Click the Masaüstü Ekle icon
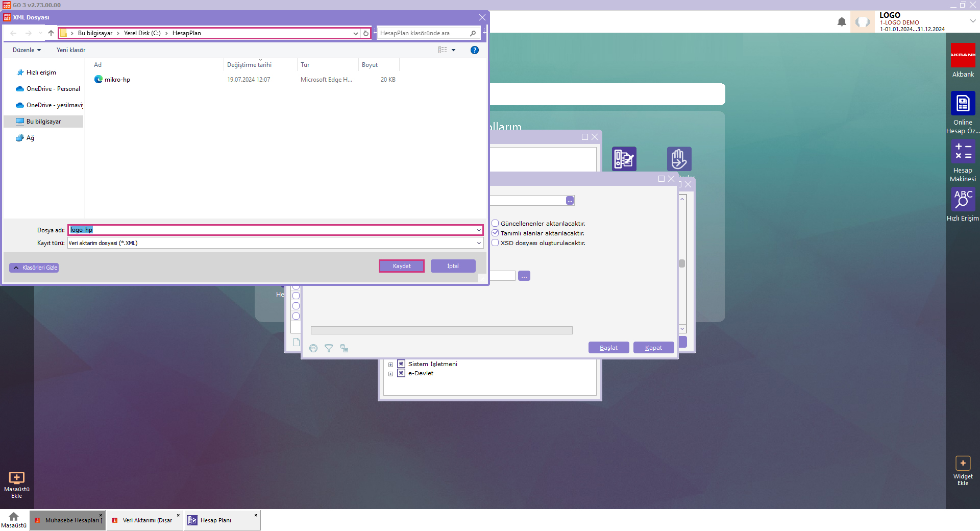The width and height of the screenshot is (980, 531). click(16, 478)
